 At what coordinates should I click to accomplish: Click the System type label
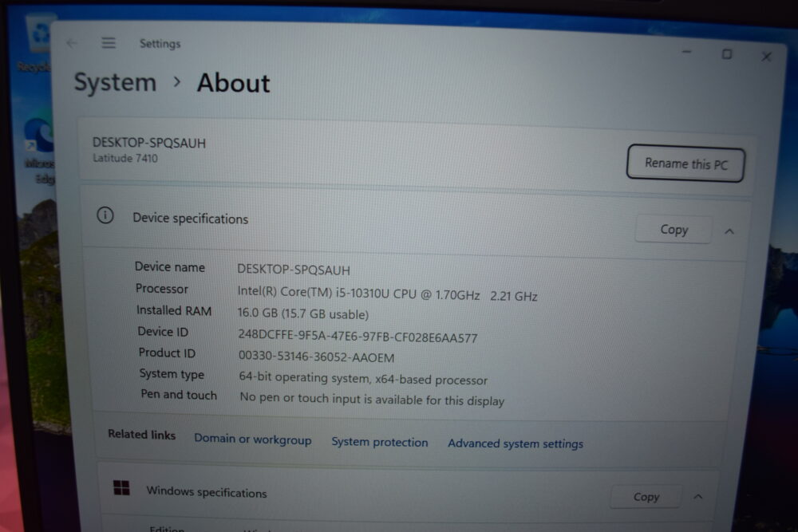pos(172,374)
